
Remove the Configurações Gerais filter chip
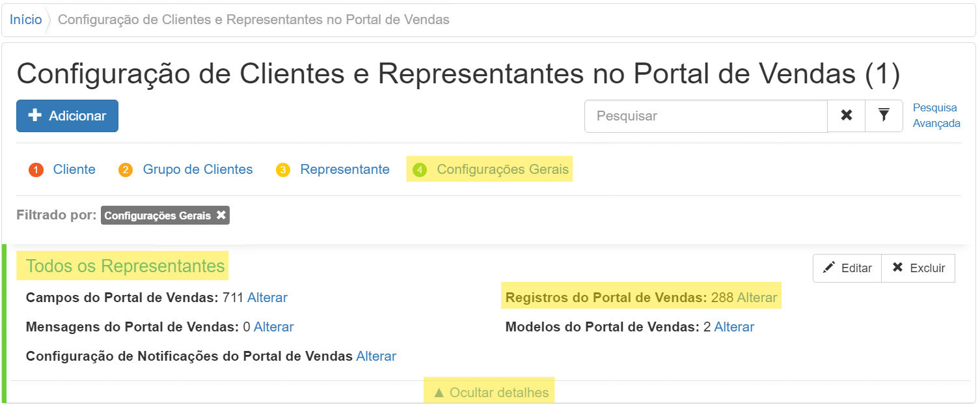click(x=221, y=215)
